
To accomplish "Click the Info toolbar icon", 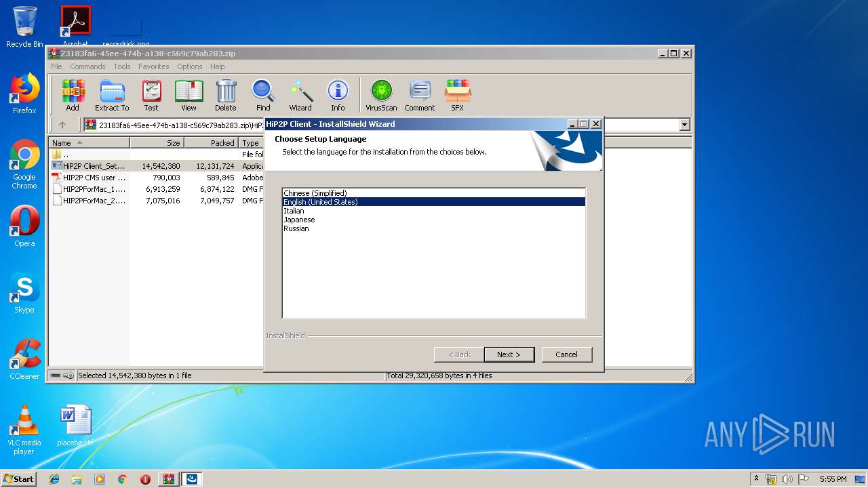I will (338, 95).
